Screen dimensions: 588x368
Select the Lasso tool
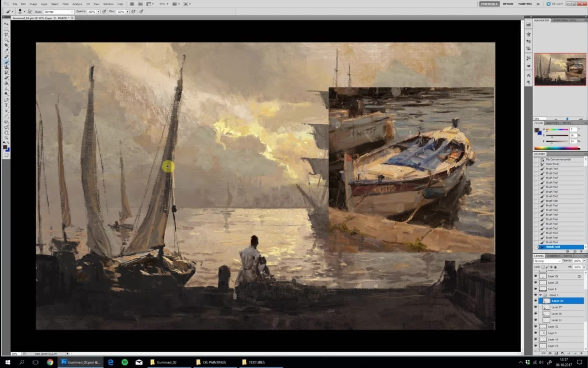click(x=6, y=35)
